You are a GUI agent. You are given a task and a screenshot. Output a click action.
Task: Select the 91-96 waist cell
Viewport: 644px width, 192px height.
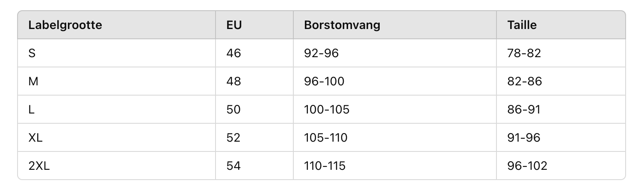(524, 138)
